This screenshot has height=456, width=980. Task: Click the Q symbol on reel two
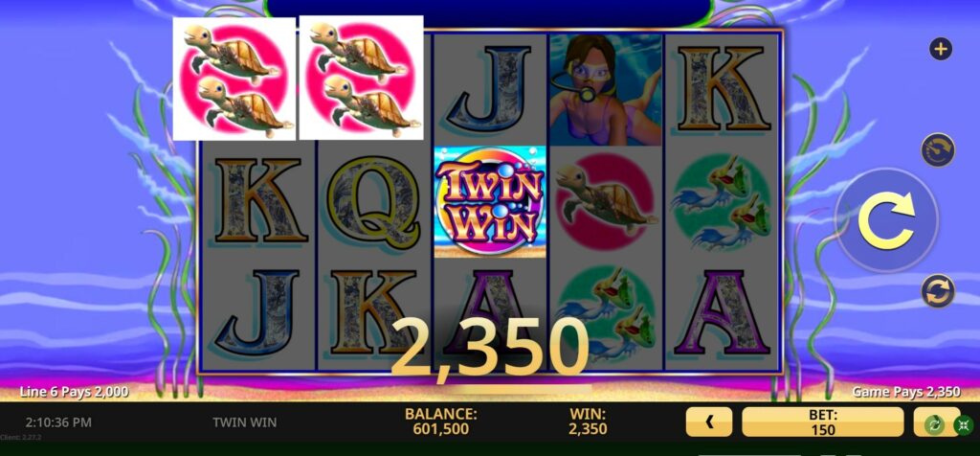[373, 202]
